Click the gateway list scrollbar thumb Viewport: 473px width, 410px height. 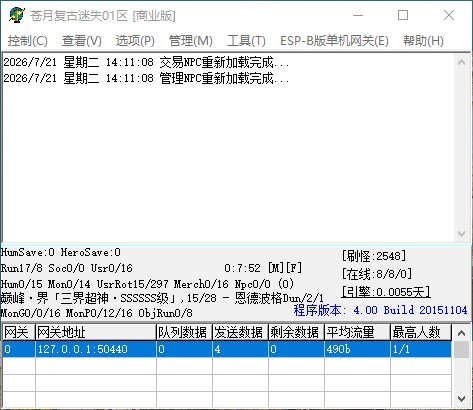click(462, 349)
